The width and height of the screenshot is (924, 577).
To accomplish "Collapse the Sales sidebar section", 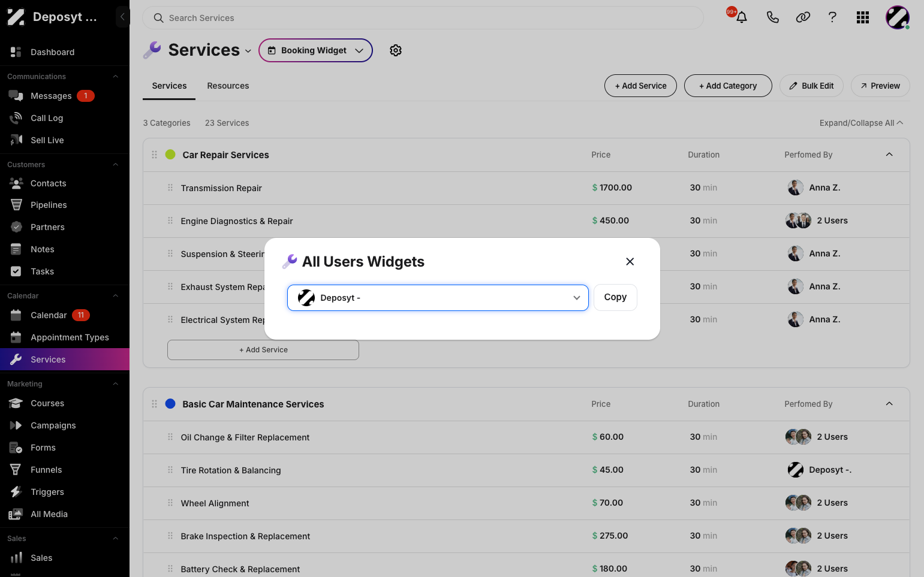I will click(116, 539).
